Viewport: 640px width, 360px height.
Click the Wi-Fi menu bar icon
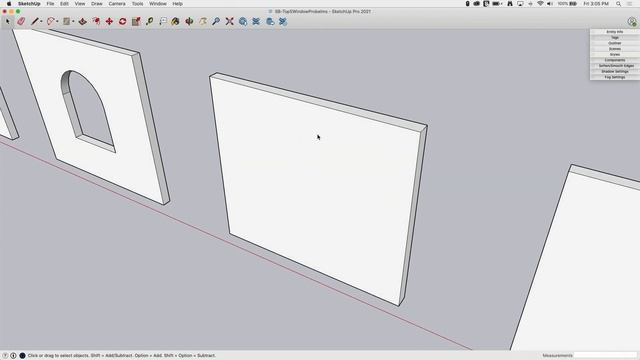click(540, 4)
